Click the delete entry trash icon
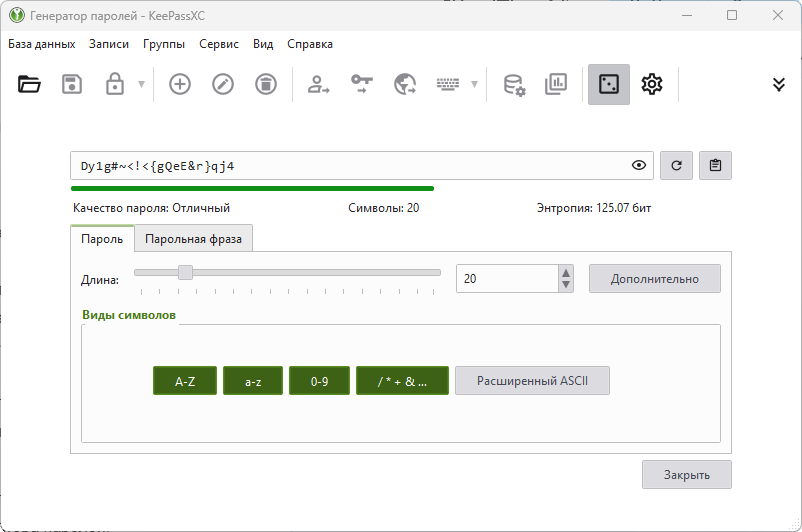 [265, 85]
